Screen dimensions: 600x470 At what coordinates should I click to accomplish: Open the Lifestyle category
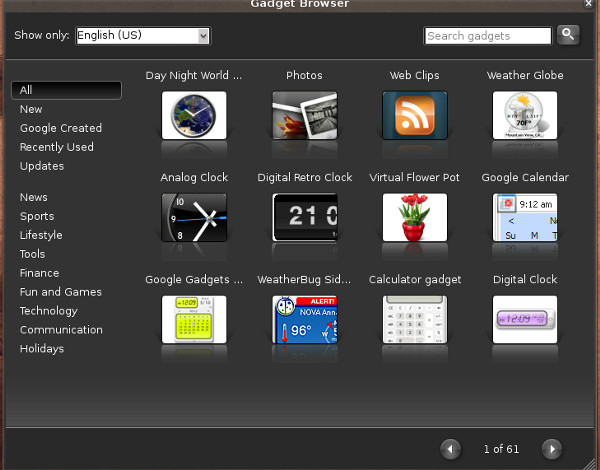coord(41,235)
